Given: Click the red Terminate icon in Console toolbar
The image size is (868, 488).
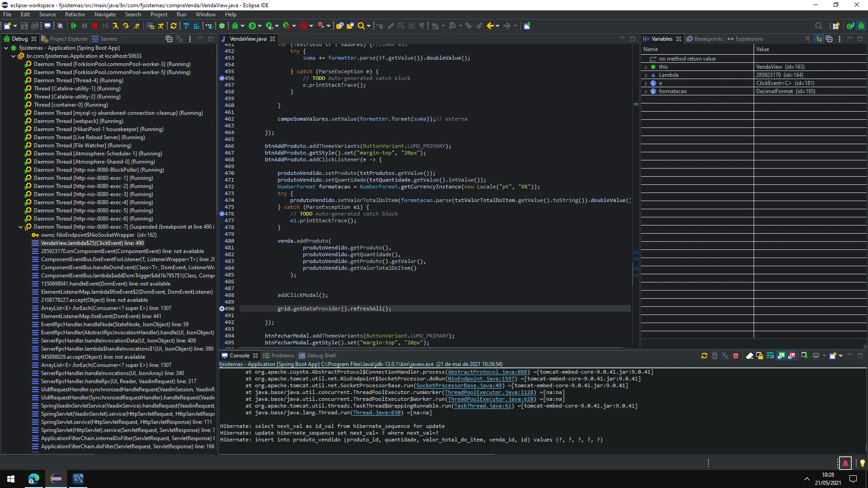Looking at the screenshot, I should coord(736,356).
